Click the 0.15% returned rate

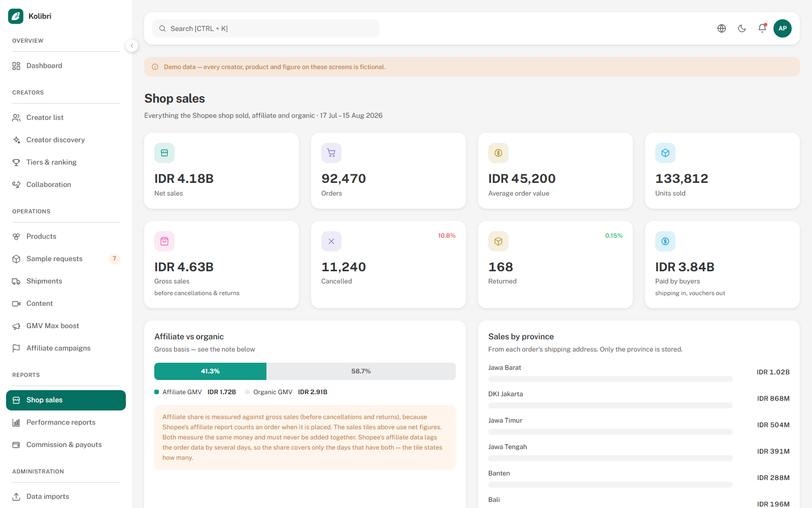point(614,236)
